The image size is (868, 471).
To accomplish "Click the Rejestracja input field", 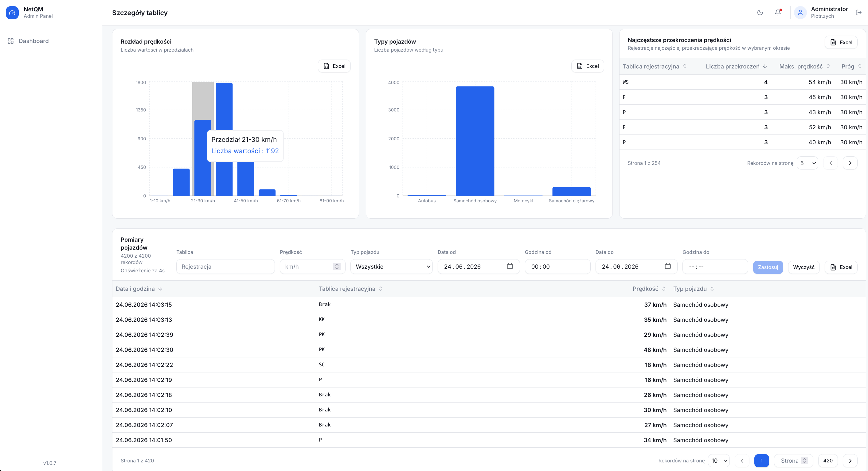I will 225,267.
